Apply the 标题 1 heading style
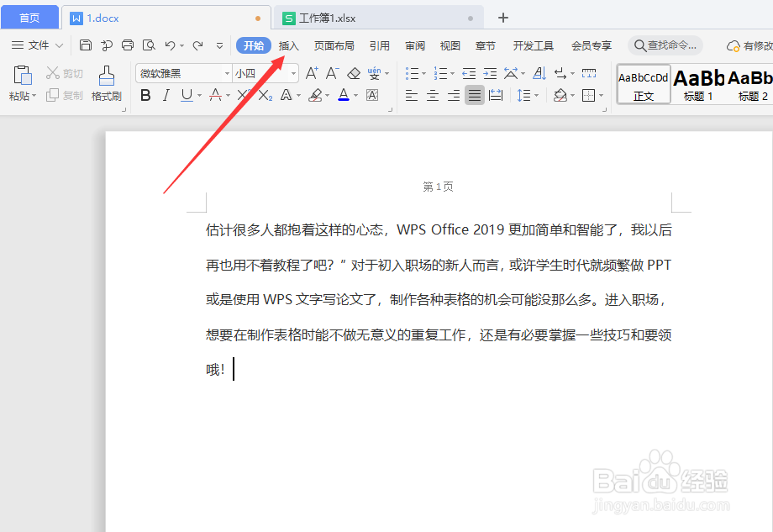The height and width of the screenshot is (532, 773). point(698,83)
